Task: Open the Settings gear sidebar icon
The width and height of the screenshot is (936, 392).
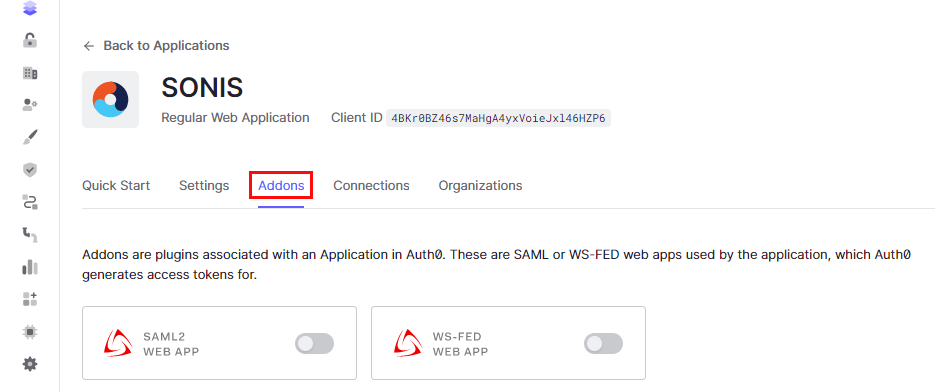Action: point(30,364)
